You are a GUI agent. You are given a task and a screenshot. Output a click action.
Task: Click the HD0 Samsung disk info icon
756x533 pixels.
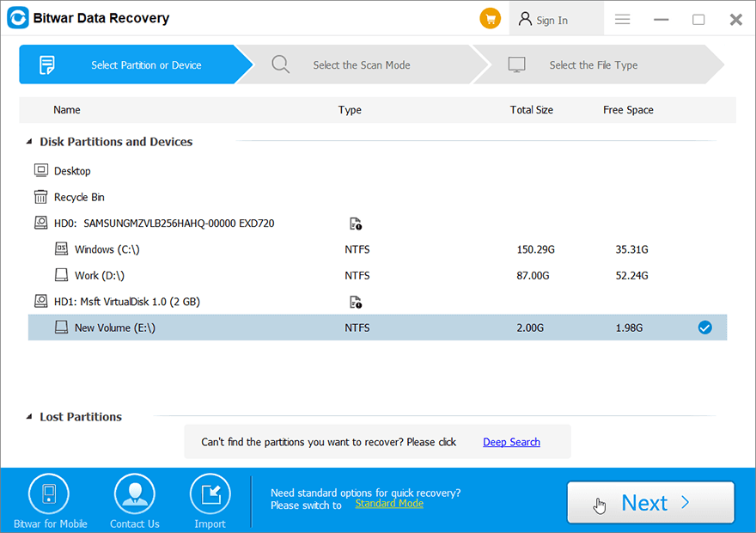tap(356, 224)
